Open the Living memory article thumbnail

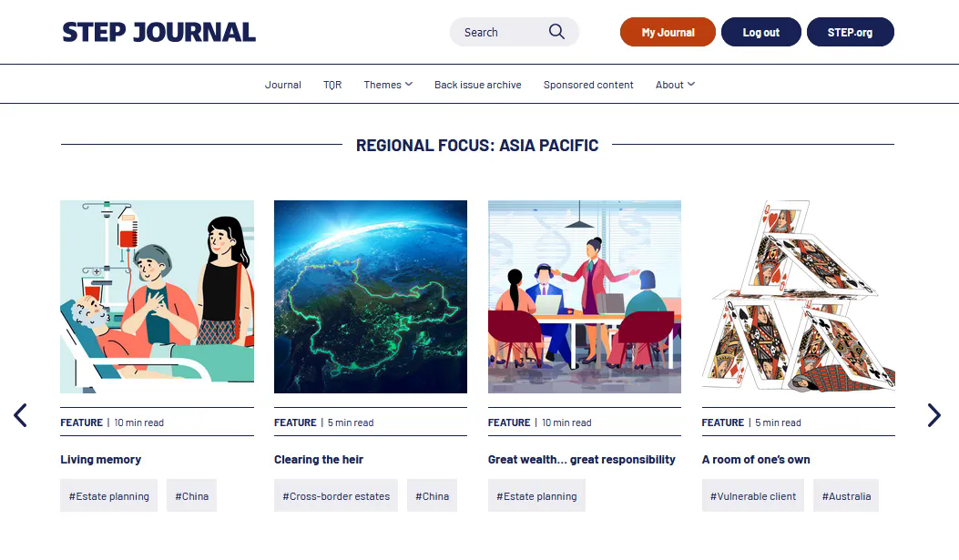tap(157, 297)
